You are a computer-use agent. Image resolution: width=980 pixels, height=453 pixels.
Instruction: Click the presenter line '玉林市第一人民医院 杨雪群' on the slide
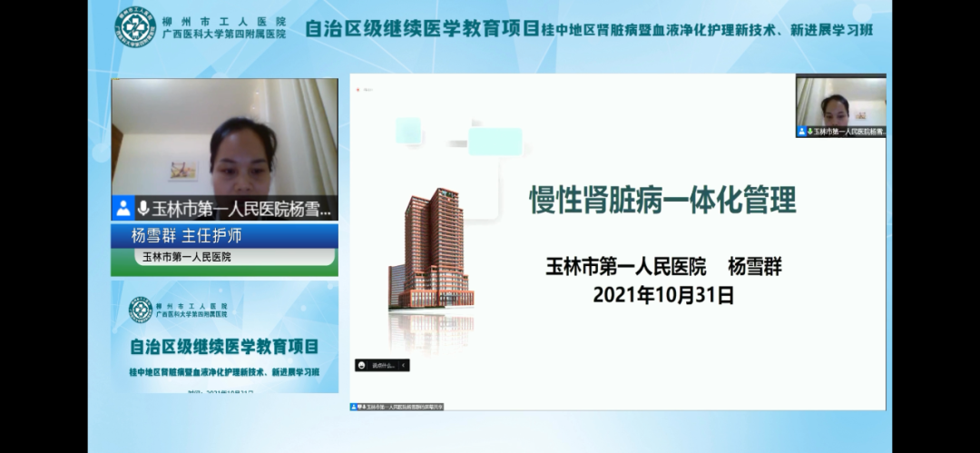coord(663,267)
